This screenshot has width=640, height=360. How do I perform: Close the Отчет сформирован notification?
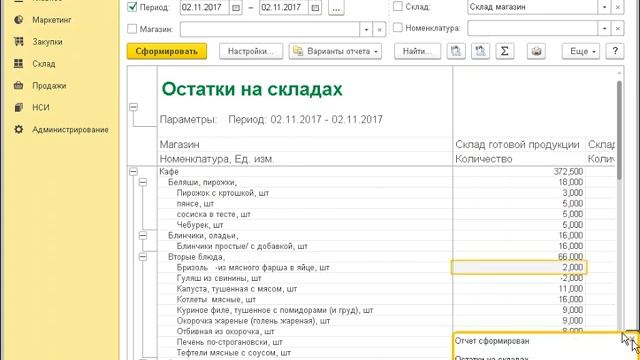tap(631, 339)
